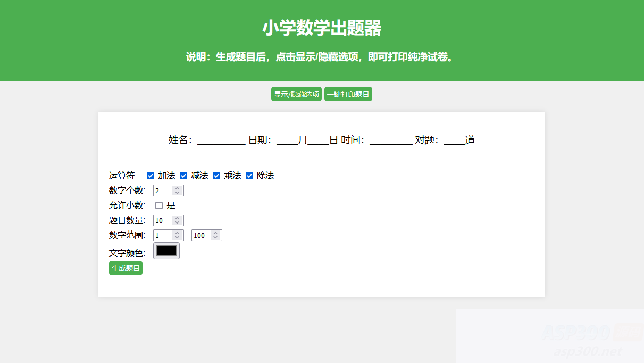644x363 pixels.
Task: Uncheck the 加法 operator checkbox
Action: pyautogui.click(x=150, y=175)
